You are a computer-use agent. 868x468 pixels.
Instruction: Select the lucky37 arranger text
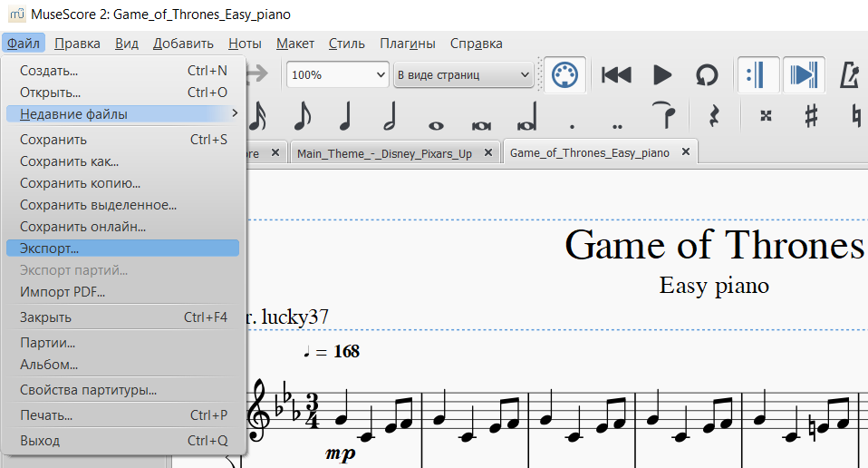pyautogui.click(x=295, y=317)
